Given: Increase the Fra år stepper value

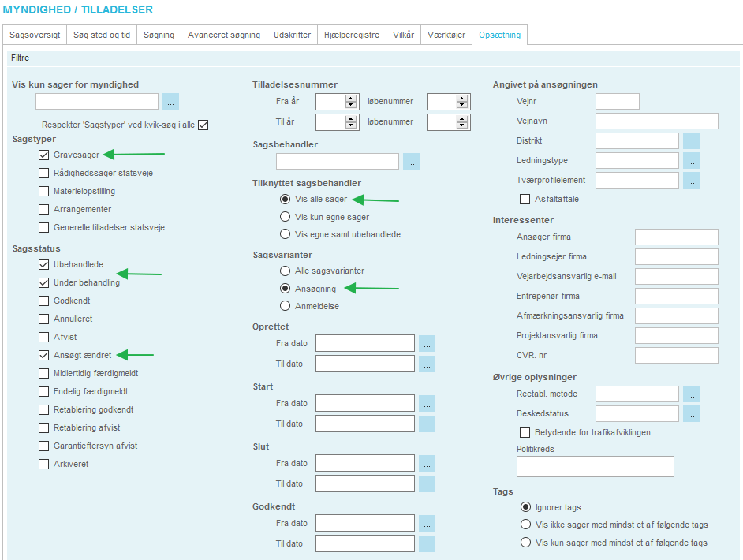Looking at the screenshot, I should [x=351, y=98].
